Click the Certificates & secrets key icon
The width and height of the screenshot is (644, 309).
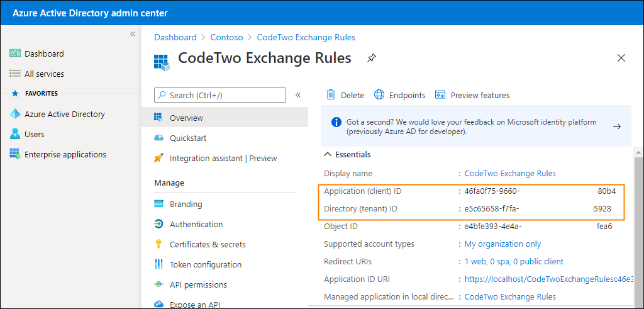tap(158, 244)
